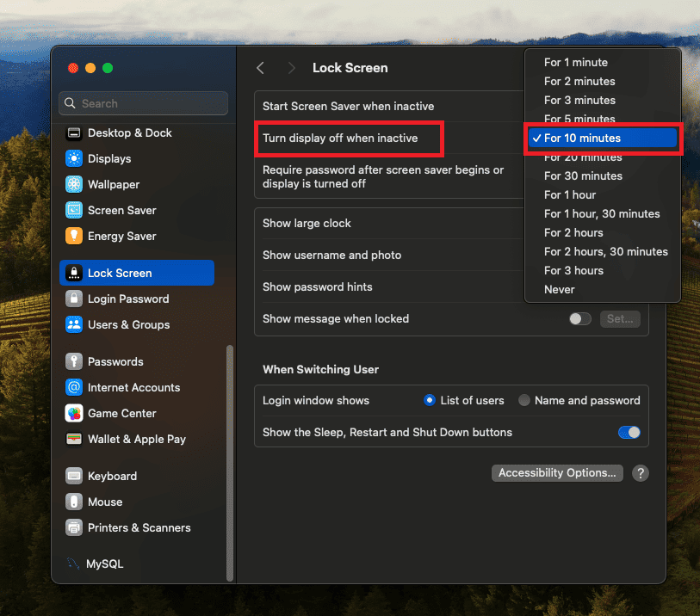Image resolution: width=700 pixels, height=616 pixels.
Task: Click the Lock Screen padlock icon
Action: click(x=74, y=273)
